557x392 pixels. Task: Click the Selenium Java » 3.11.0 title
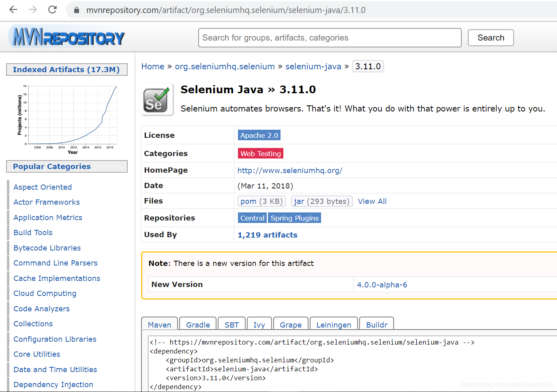click(x=248, y=90)
